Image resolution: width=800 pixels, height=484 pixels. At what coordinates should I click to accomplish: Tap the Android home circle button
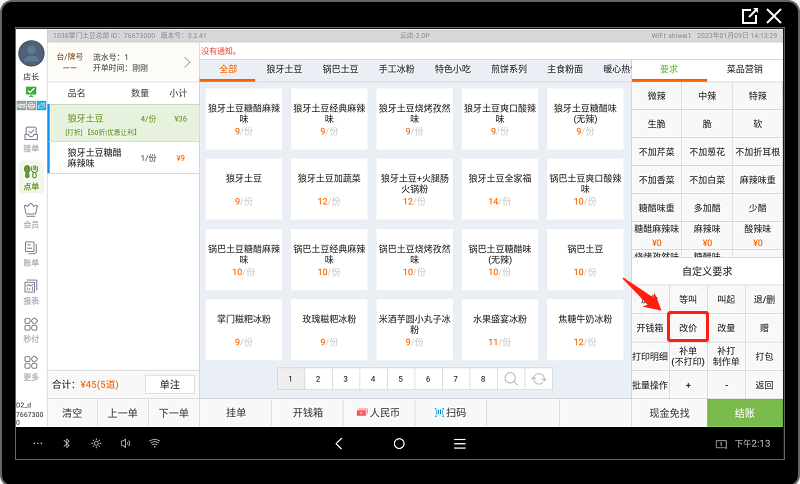[x=399, y=443]
